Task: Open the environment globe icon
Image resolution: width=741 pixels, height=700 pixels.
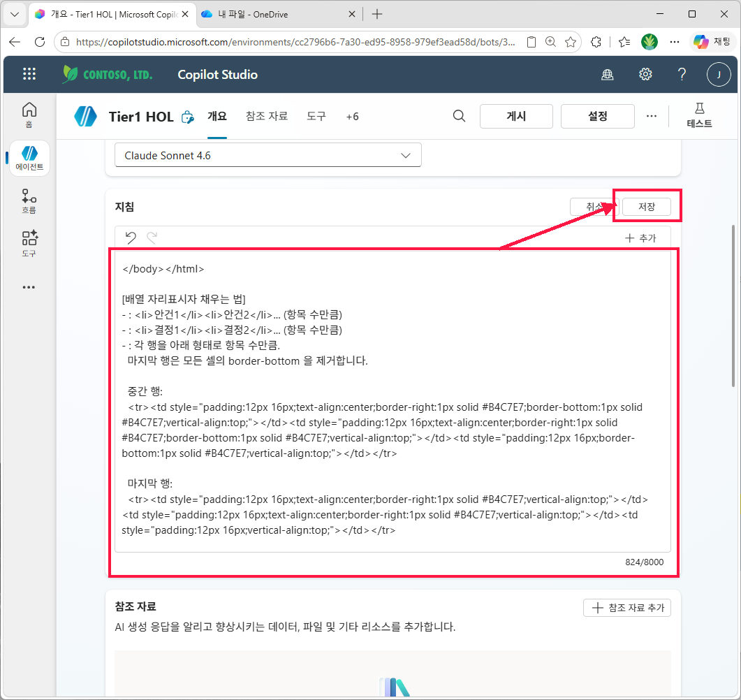Action: (x=608, y=74)
